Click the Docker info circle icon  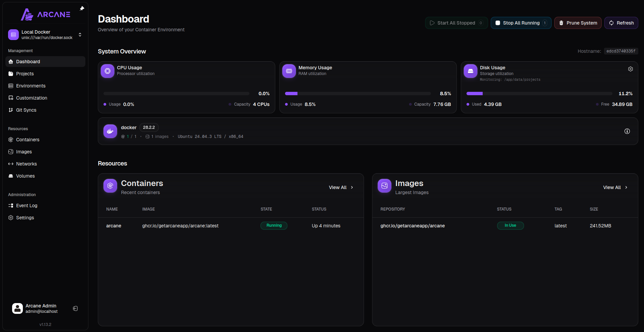click(x=627, y=131)
